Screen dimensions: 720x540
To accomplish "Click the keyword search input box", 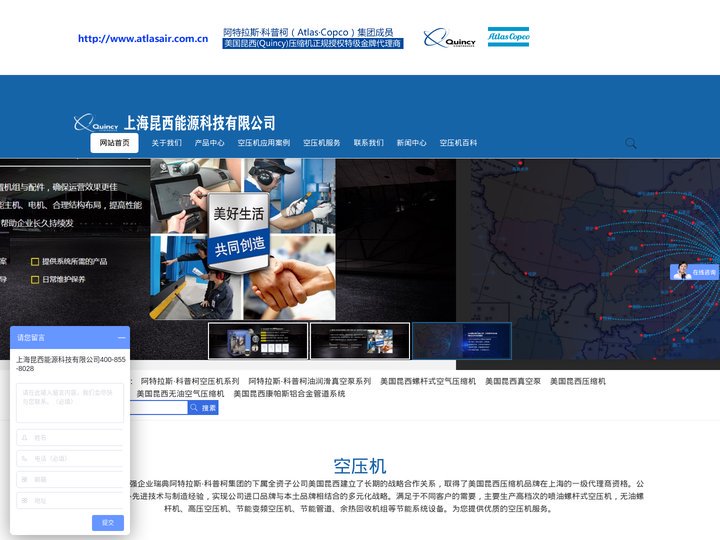I will click(159, 408).
